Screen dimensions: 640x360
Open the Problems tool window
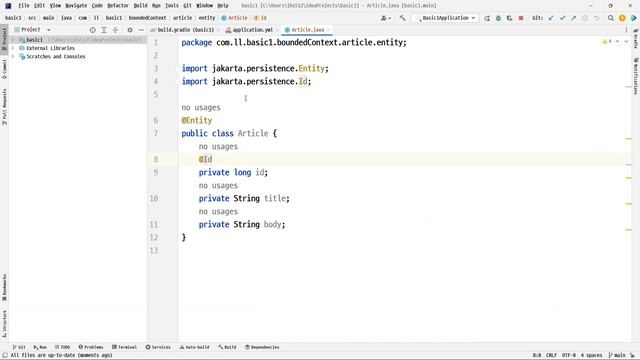click(91, 347)
